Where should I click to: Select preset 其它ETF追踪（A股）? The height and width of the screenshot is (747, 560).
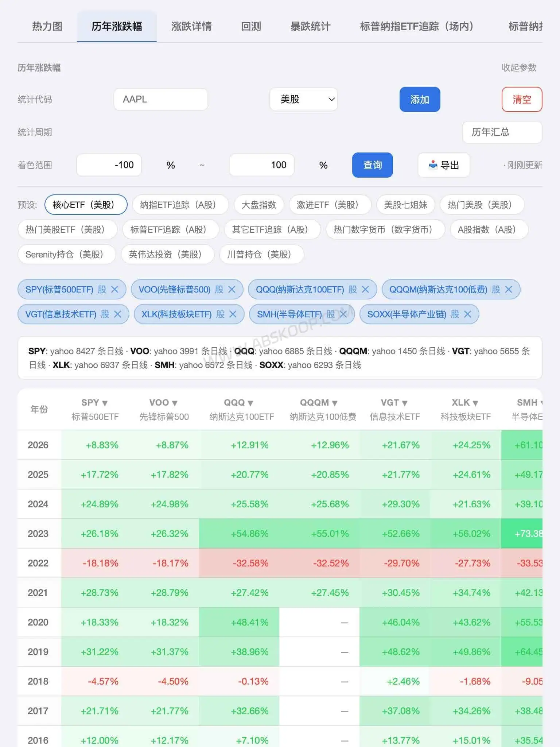(272, 229)
